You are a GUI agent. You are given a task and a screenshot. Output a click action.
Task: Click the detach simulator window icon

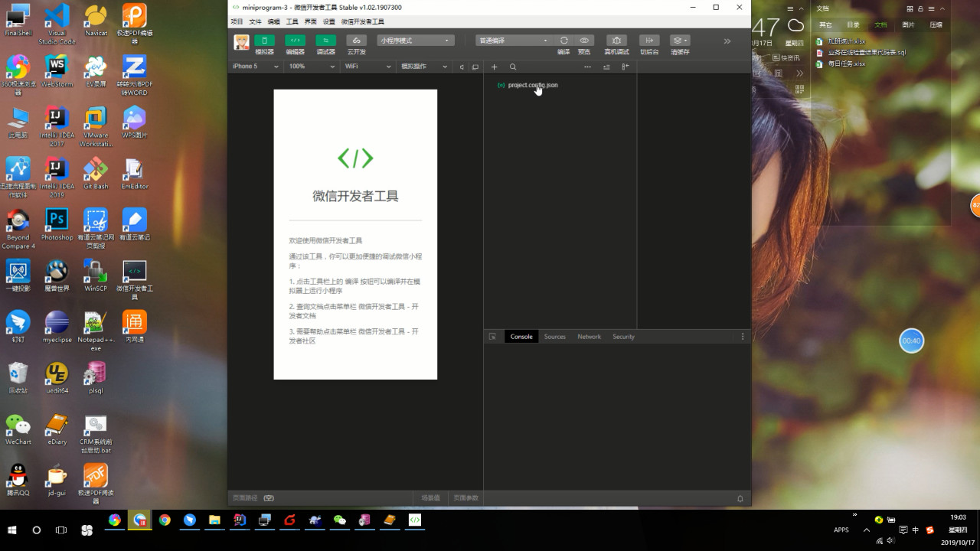click(x=475, y=67)
